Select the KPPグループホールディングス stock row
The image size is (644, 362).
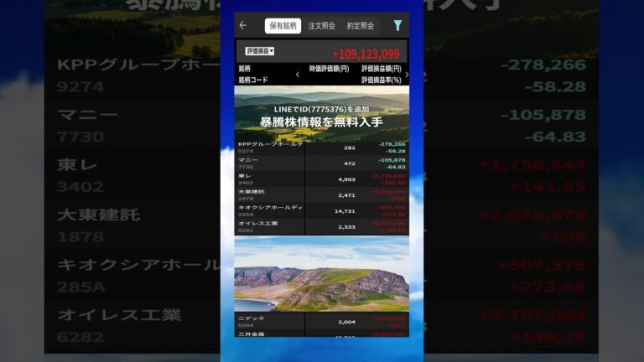pos(321,147)
